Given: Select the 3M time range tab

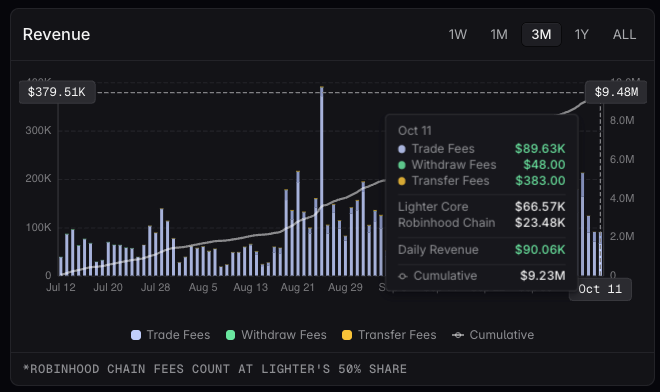Looking at the screenshot, I should point(541,35).
